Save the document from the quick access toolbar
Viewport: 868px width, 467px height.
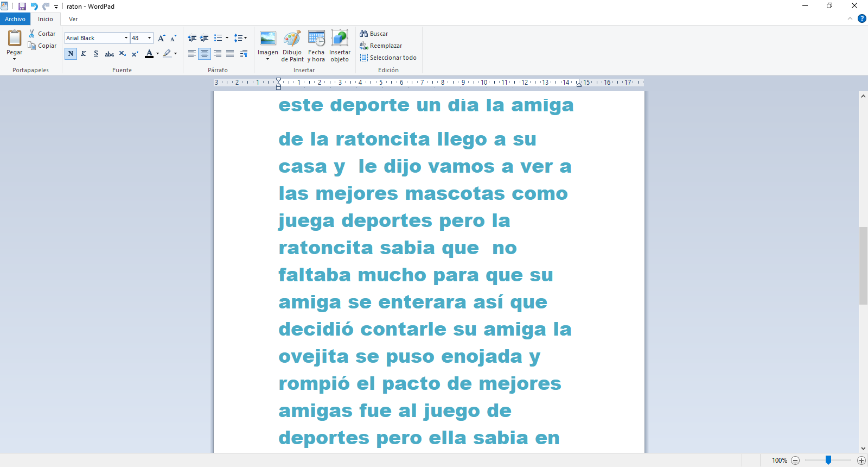coord(22,7)
